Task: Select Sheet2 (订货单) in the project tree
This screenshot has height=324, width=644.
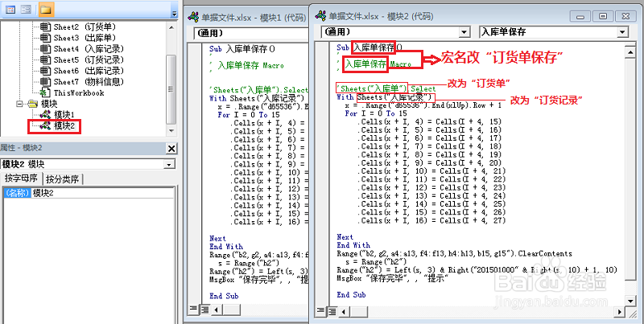Action: [79, 27]
